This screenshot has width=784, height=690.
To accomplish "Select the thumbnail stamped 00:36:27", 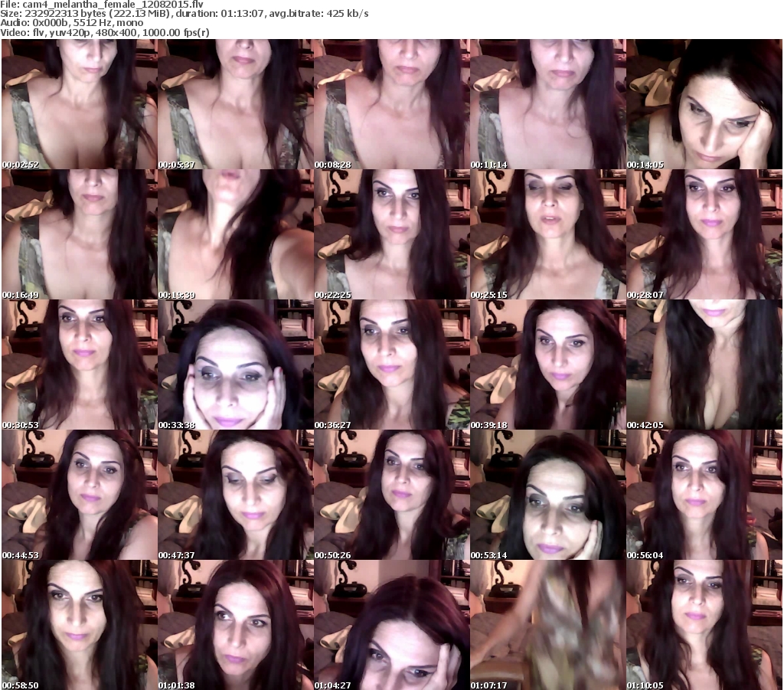I will (x=391, y=365).
